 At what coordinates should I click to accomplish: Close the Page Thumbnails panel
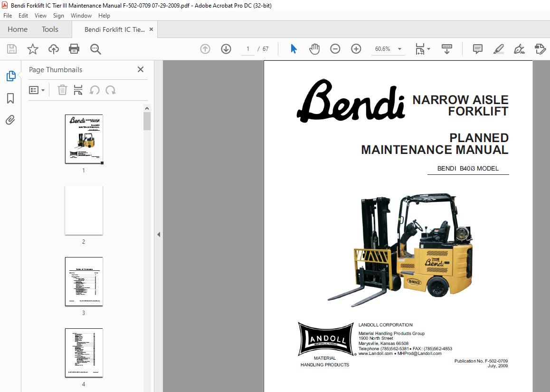click(x=141, y=69)
